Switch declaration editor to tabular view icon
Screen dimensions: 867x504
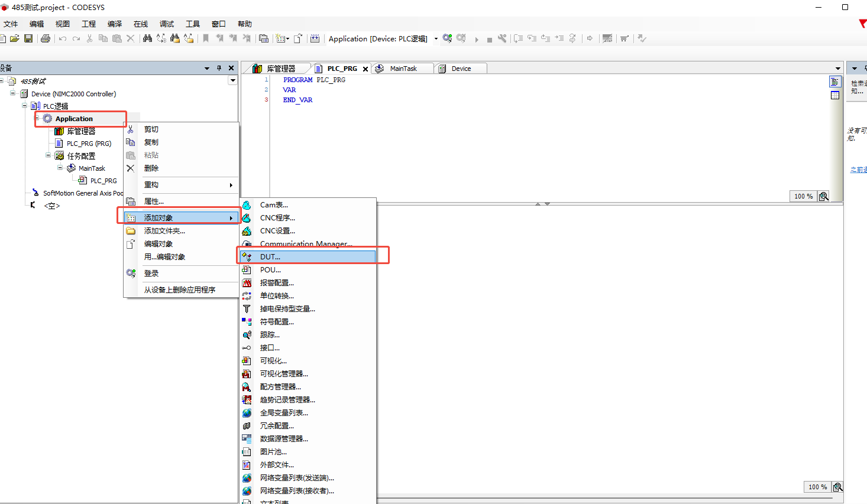[x=835, y=95]
